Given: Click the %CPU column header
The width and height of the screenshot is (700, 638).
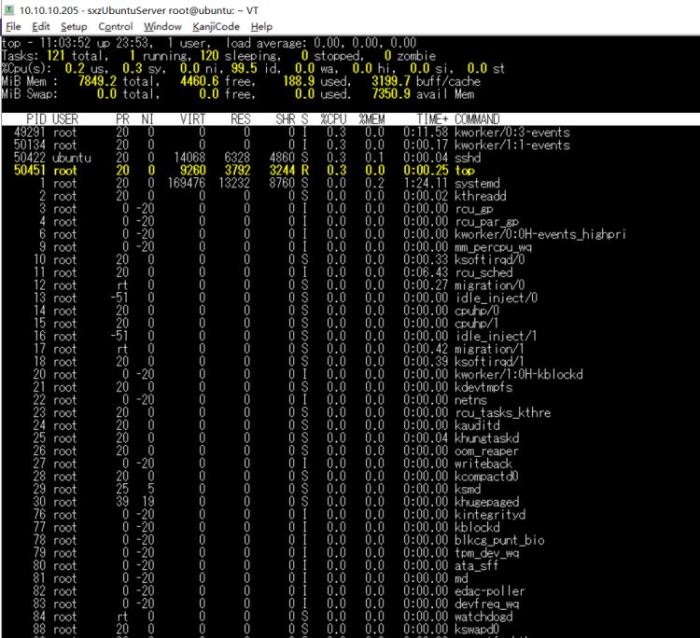Looking at the screenshot, I should pyautogui.click(x=333, y=119).
